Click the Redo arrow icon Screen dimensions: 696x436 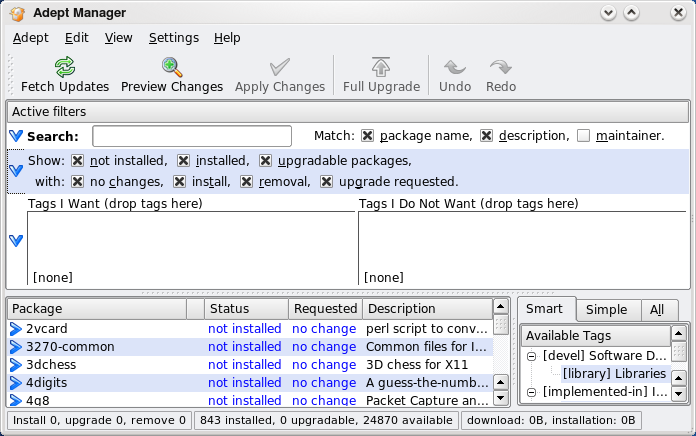pos(501,67)
